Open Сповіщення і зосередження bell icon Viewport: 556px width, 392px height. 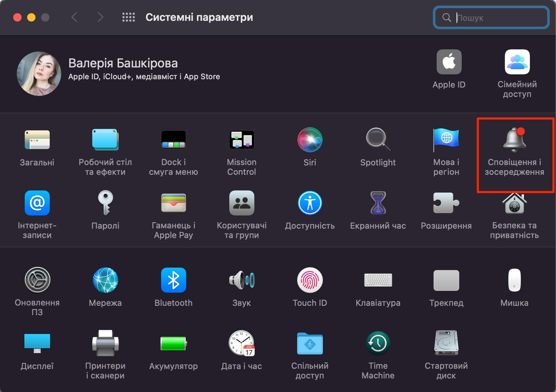point(514,140)
